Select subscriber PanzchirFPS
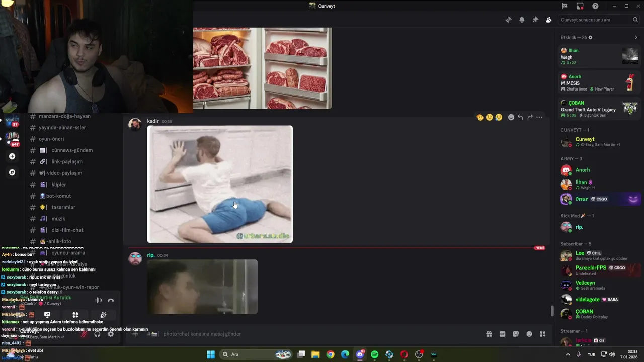 coord(599,270)
